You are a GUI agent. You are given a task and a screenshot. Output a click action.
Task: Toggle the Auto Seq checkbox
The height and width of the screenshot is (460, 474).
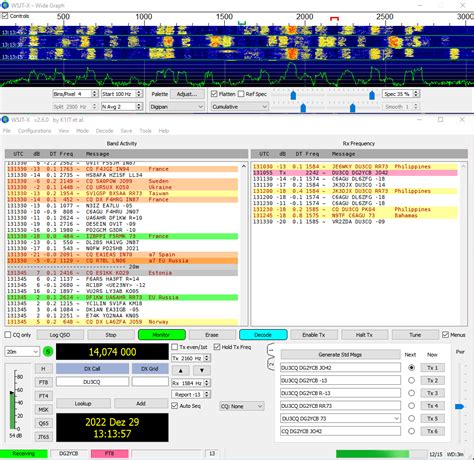(x=174, y=406)
